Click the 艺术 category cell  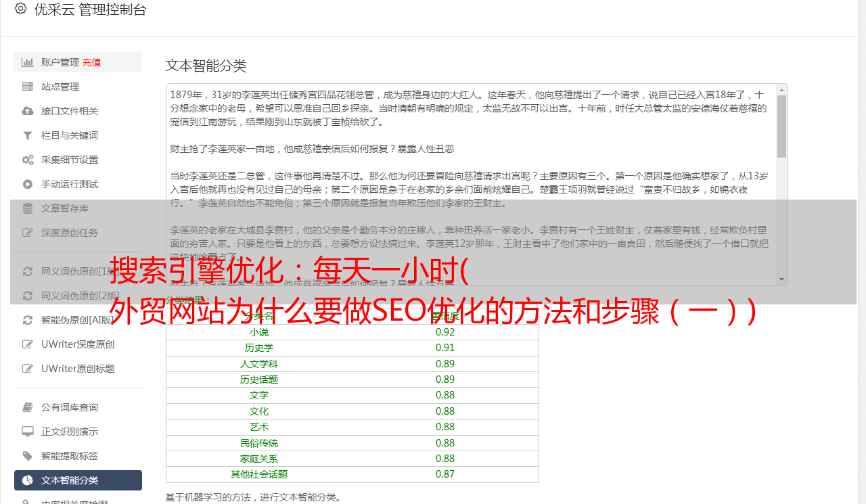point(259,427)
